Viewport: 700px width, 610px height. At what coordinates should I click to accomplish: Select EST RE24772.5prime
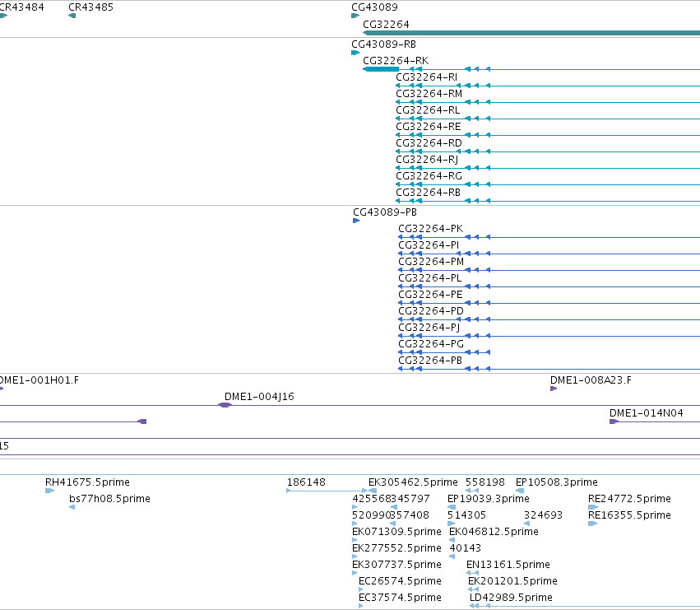point(629,499)
